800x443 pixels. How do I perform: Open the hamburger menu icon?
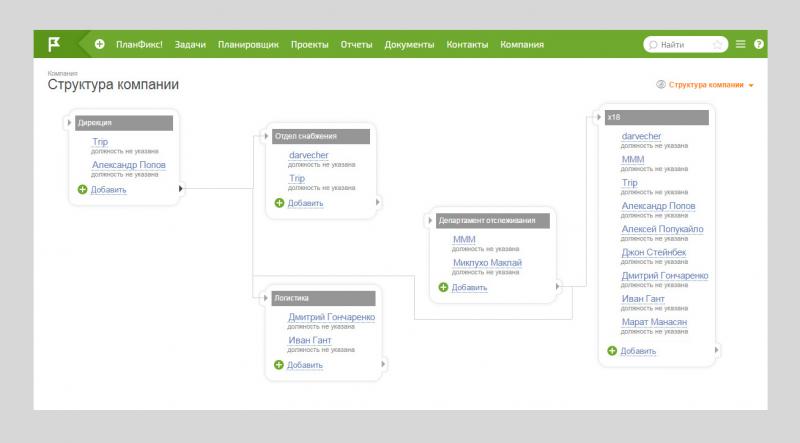tap(741, 45)
